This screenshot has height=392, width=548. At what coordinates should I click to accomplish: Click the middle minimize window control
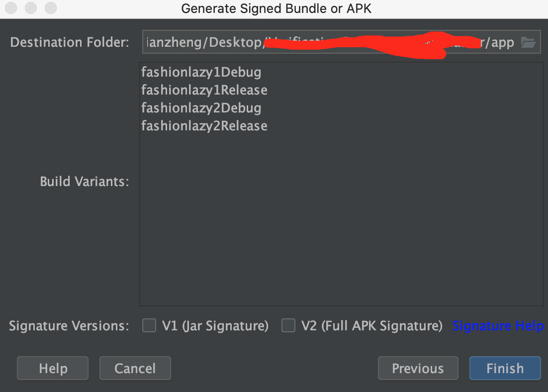point(31,8)
